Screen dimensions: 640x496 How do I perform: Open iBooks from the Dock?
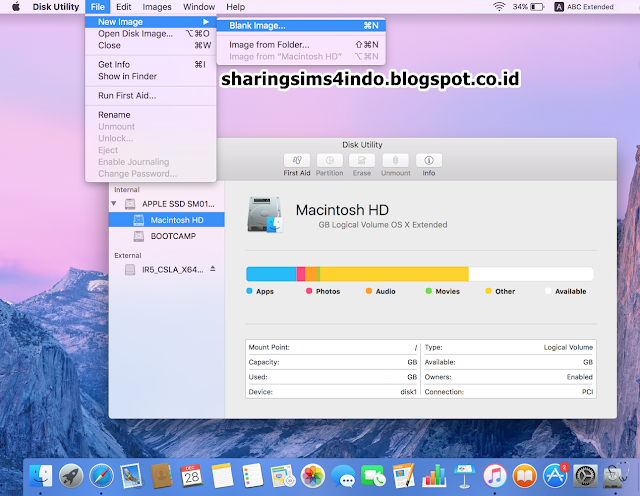point(524,476)
